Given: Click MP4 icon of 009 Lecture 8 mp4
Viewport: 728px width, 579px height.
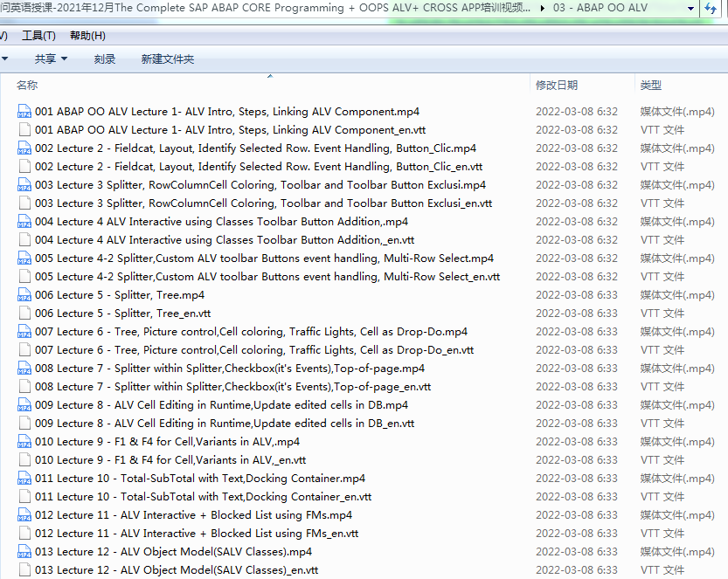Looking at the screenshot, I should pyautogui.click(x=24, y=404).
